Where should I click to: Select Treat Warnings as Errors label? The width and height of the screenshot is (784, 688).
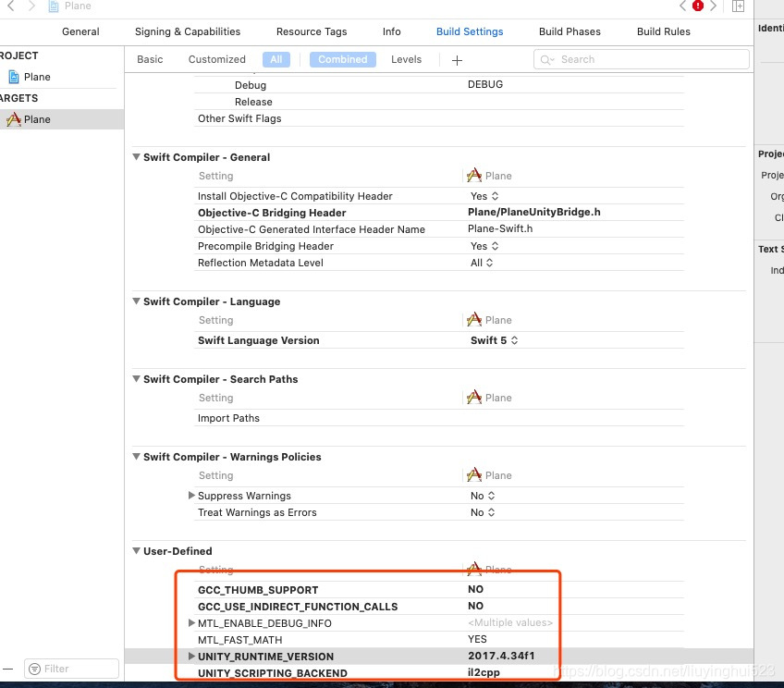pos(257,512)
